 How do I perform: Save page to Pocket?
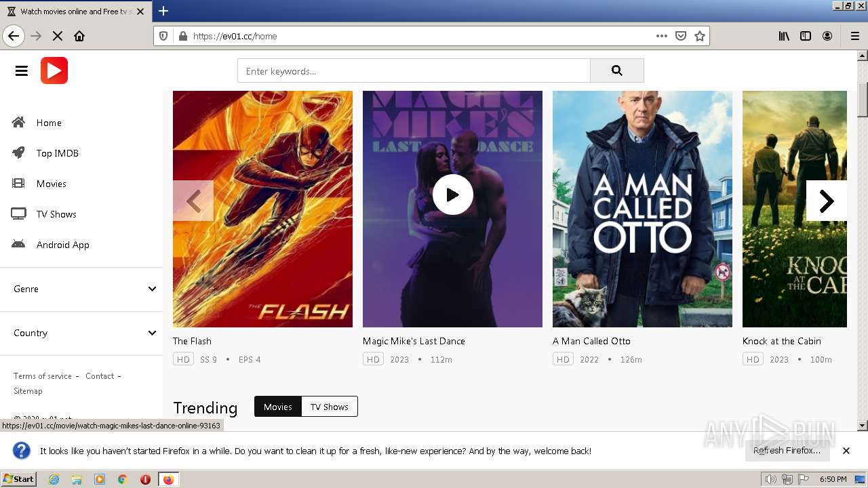coord(681,36)
